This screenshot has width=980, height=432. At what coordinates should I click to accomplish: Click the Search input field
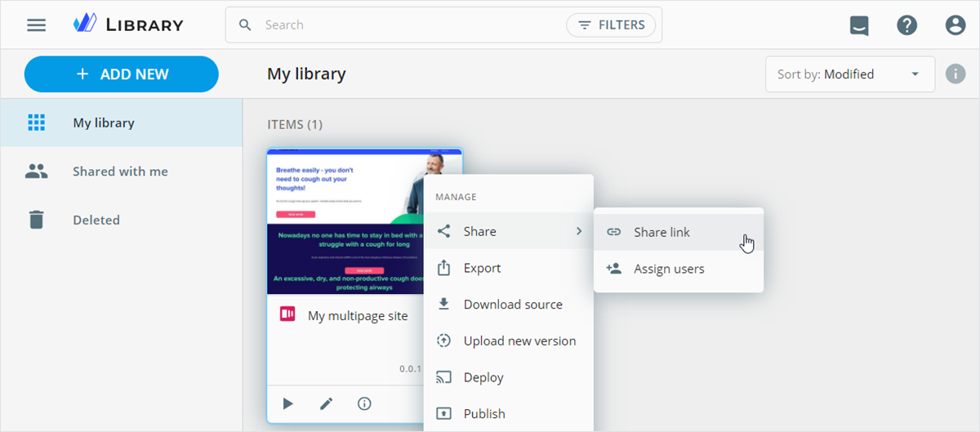click(408, 25)
